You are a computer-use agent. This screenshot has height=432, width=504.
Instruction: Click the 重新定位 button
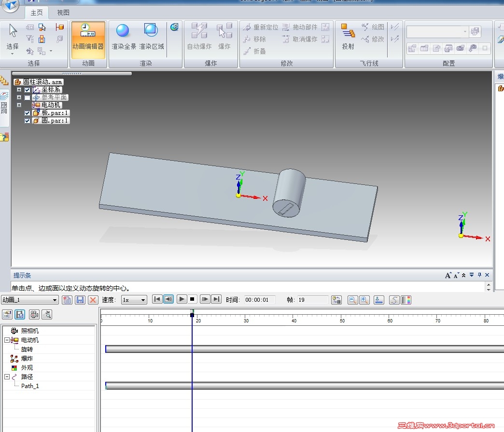click(x=261, y=27)
